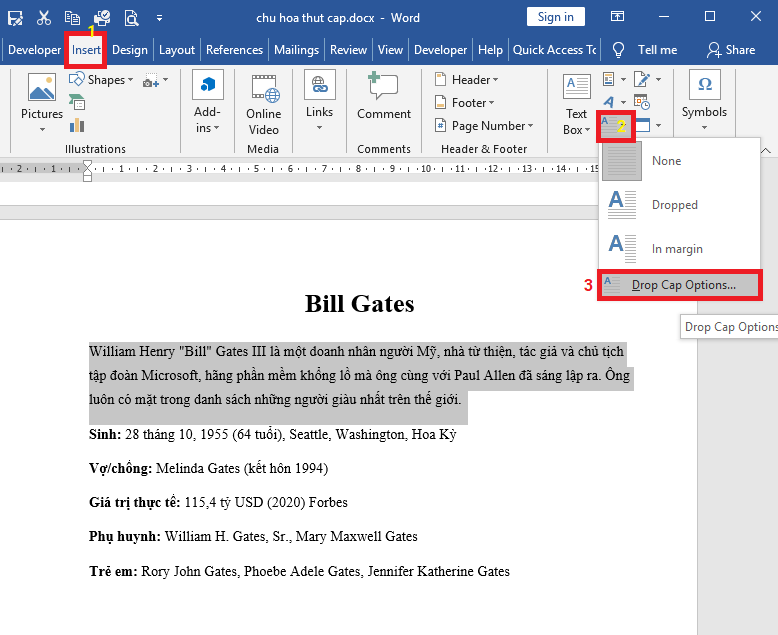Click the Giá trị thực tế line

pos(218,503)
